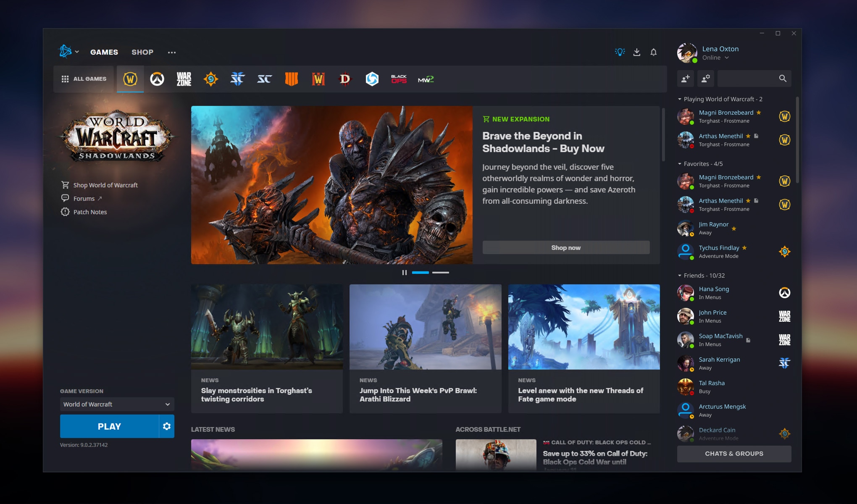Click the pause control on banner slideshow
The width and height of the screenshot is (857, 504).
405,273
